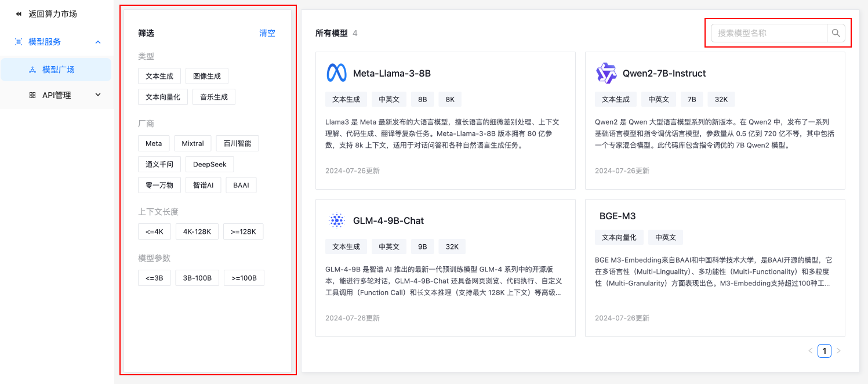Open the BGE-M3 model title
This screenshot has width=868, height=384.
click(618, 216)
